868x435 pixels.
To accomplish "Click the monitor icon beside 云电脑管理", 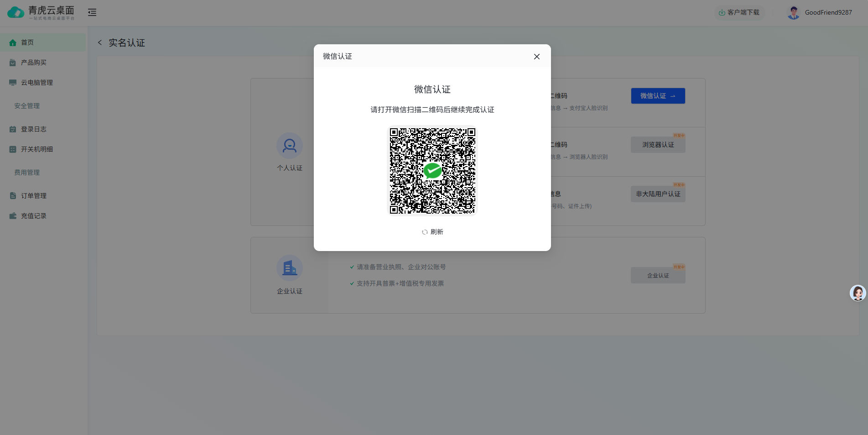I will click(13, 83).
